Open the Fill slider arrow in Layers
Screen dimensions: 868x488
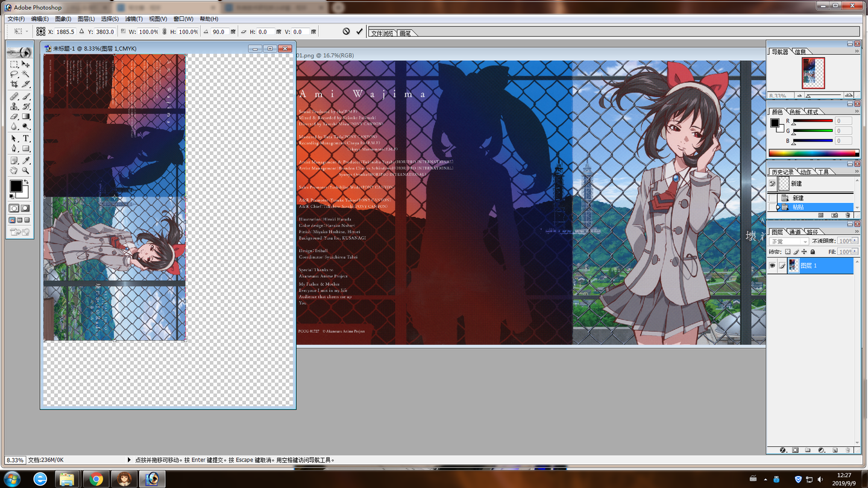(855, 252)
